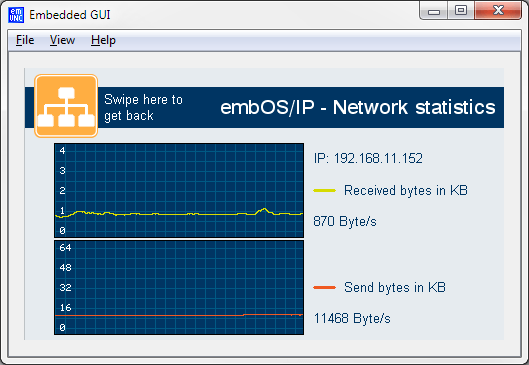
Task: Click the step in the orange send graph line
Action: 244,315
